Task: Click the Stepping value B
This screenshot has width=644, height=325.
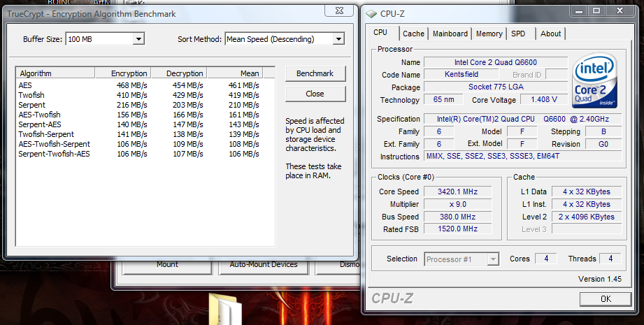Action: pyautogui.click(x=603, y=131)
